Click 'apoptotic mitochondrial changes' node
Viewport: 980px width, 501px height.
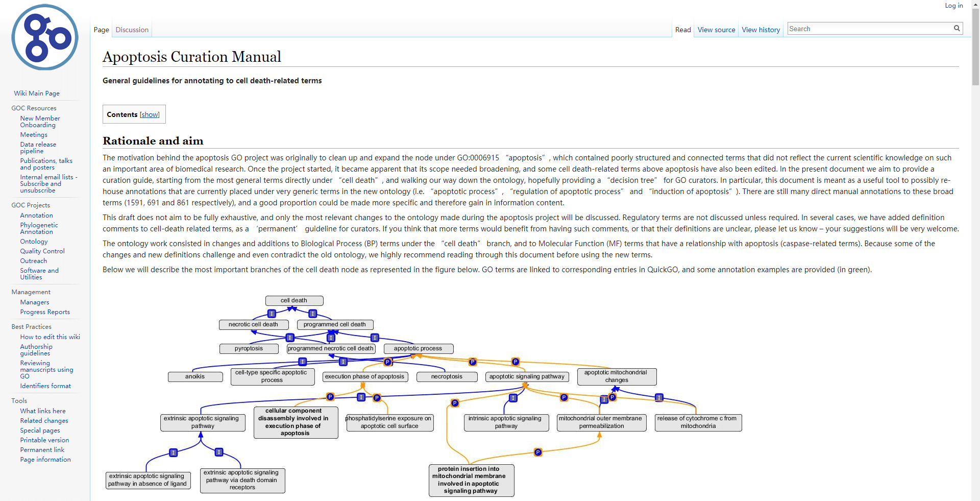coord(617,376)
